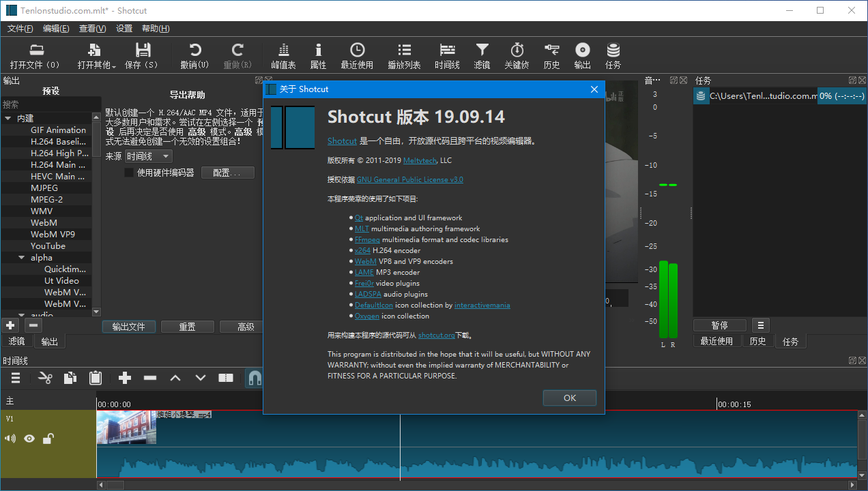This screenshot has width=868, height=491.
Task: Open the Open Other dropdown arrow
Action: (x=114, y=66)
